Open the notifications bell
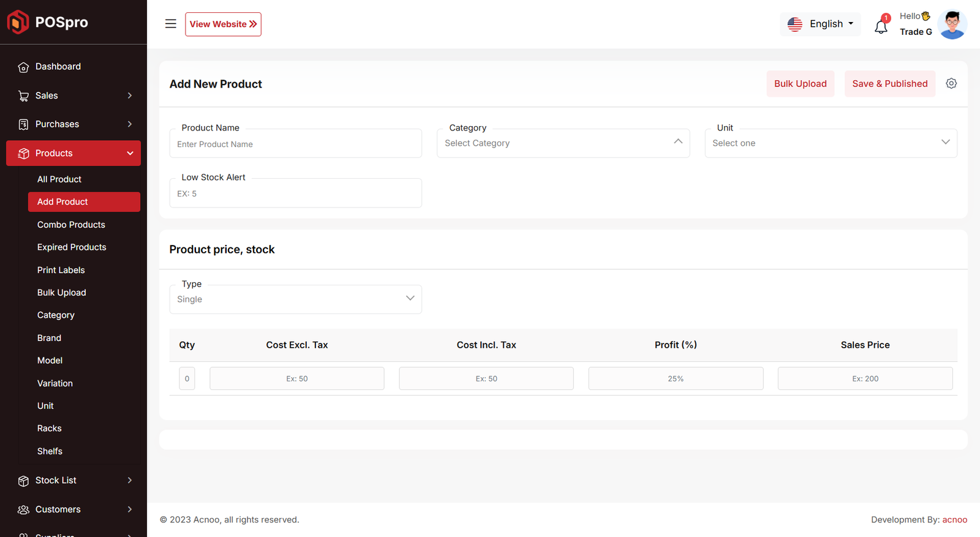This screenshot has width=980, height=537. [881, 26]
